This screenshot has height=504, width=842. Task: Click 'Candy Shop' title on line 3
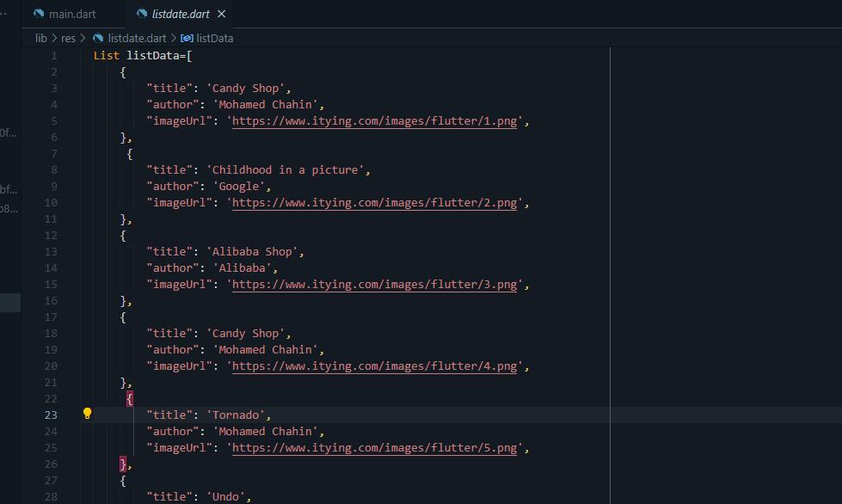tap(245, 88)
